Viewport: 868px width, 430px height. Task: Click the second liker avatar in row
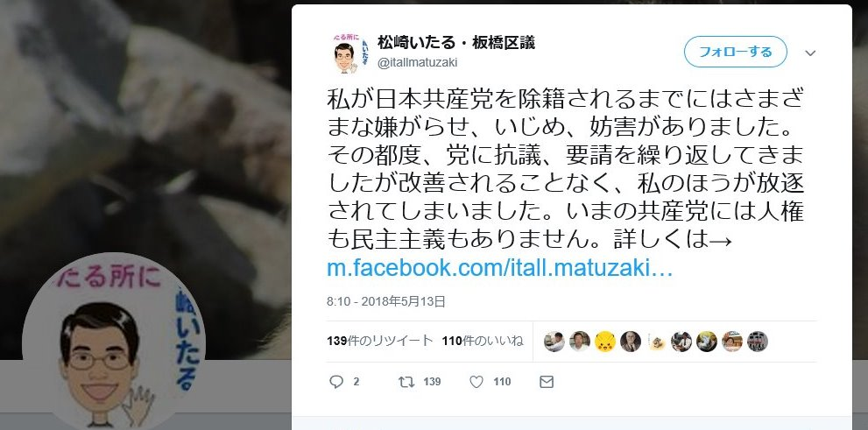580,342
